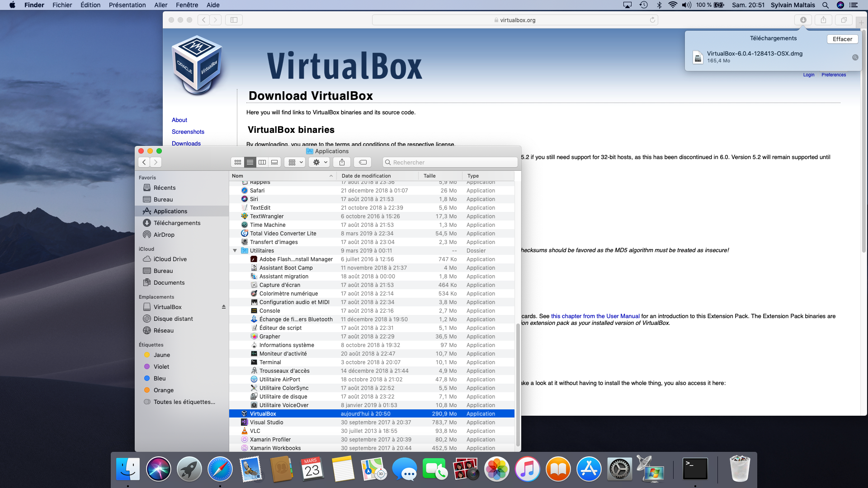Select the list view mode button

coord(250,162)
